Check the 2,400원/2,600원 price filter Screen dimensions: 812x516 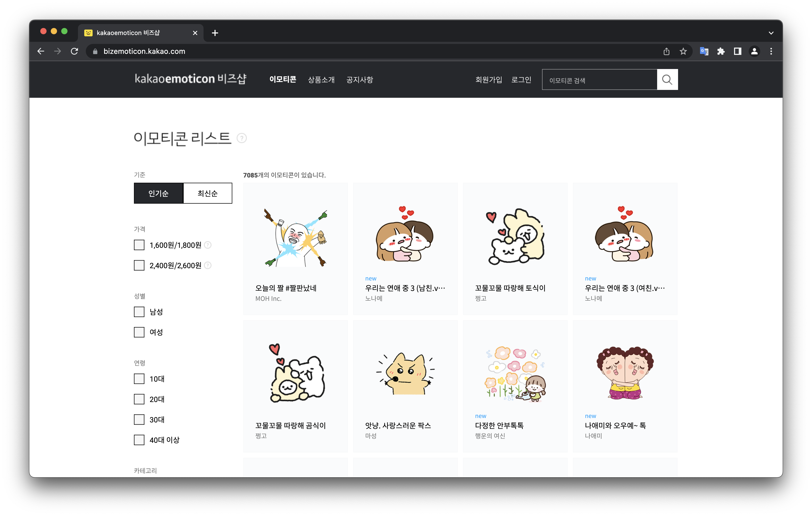click(x=139, y=265)
